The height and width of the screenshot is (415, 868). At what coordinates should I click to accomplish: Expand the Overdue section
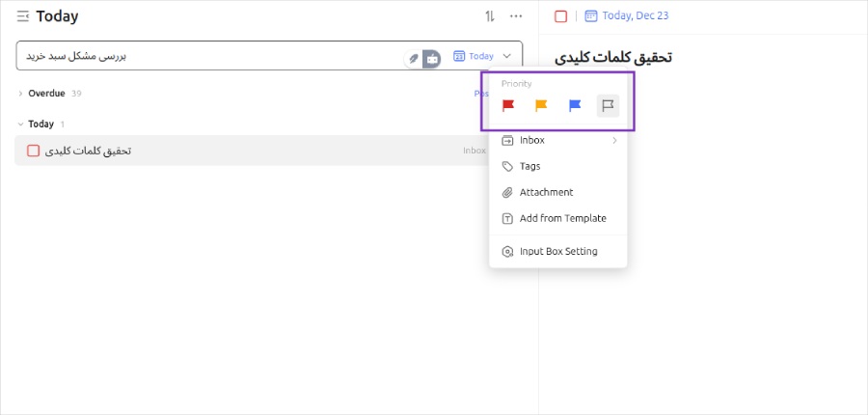point(20,94)
